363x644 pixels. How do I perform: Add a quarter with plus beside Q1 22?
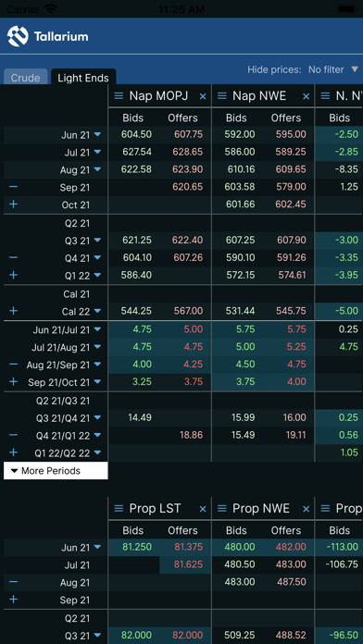pyautogui.click(x=13, y=275)
